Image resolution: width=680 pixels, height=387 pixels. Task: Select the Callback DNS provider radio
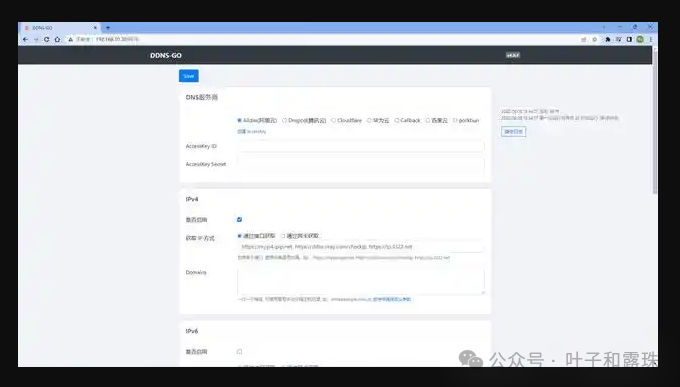click(x=396, y=120)
